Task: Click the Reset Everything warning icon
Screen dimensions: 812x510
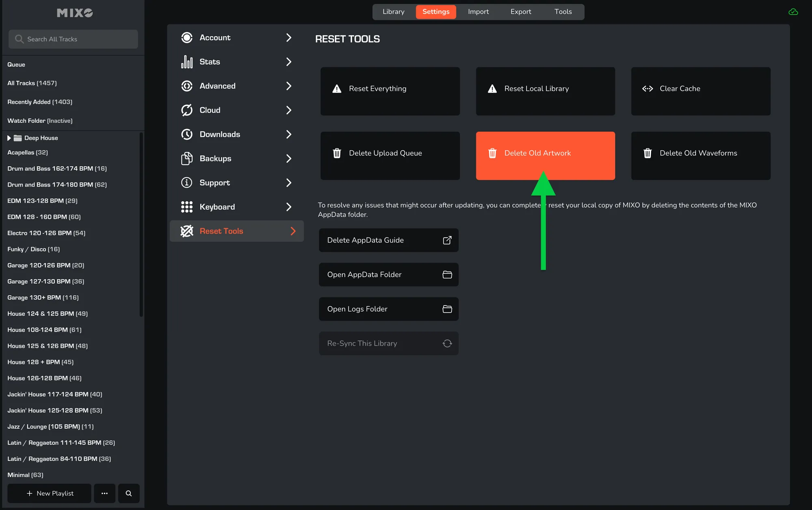Action: pos(337,89)
